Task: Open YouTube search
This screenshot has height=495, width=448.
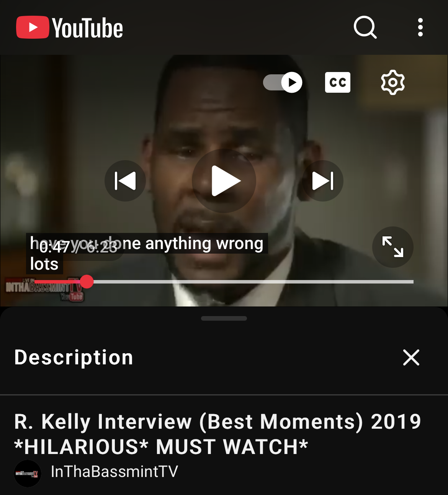Action: click(365, 27)
